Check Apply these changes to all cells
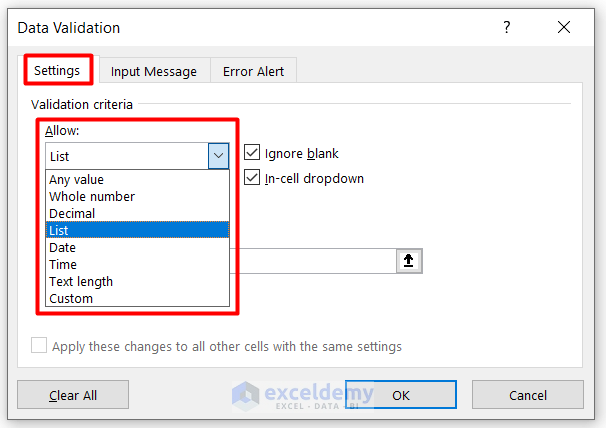606x428 pixels. pos(39,346)
